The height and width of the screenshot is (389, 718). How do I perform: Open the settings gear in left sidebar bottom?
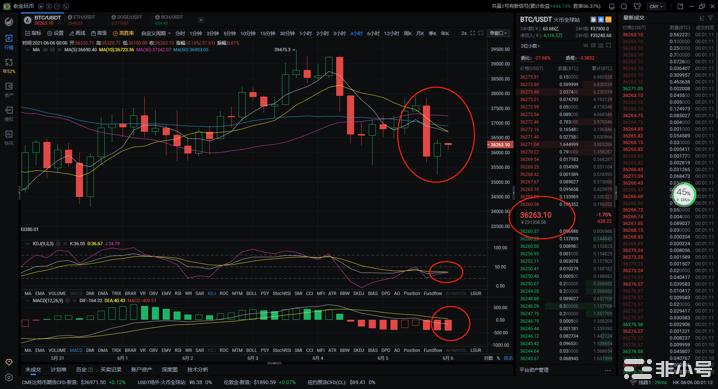click(9, 378)
